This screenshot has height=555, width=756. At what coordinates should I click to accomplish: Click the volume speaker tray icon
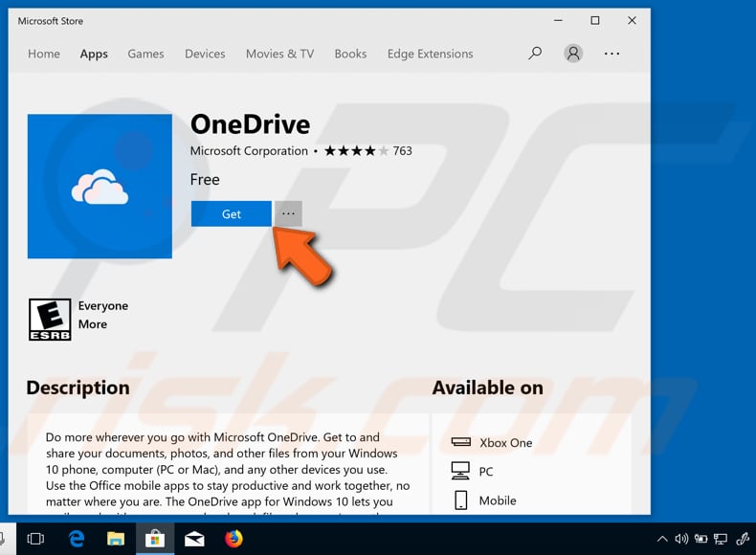click(x=681, y=539)
